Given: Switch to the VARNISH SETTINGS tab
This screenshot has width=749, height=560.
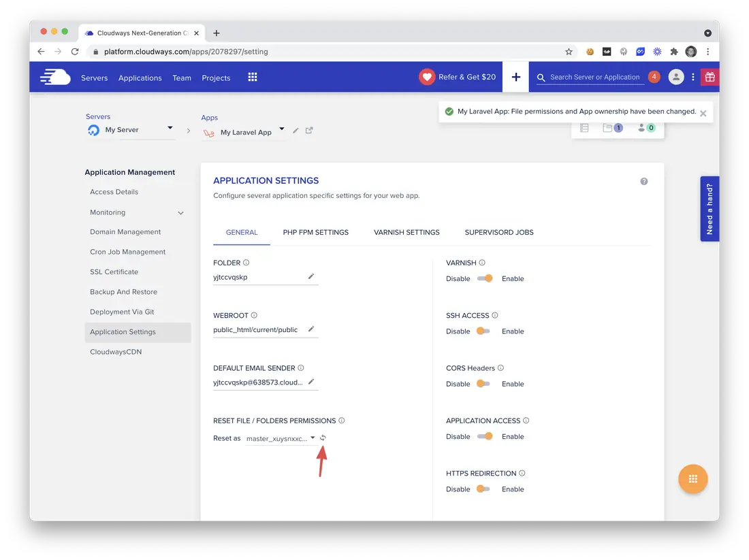Looking at the screenshot, I should pyautogui.click(x=407, y=232).
